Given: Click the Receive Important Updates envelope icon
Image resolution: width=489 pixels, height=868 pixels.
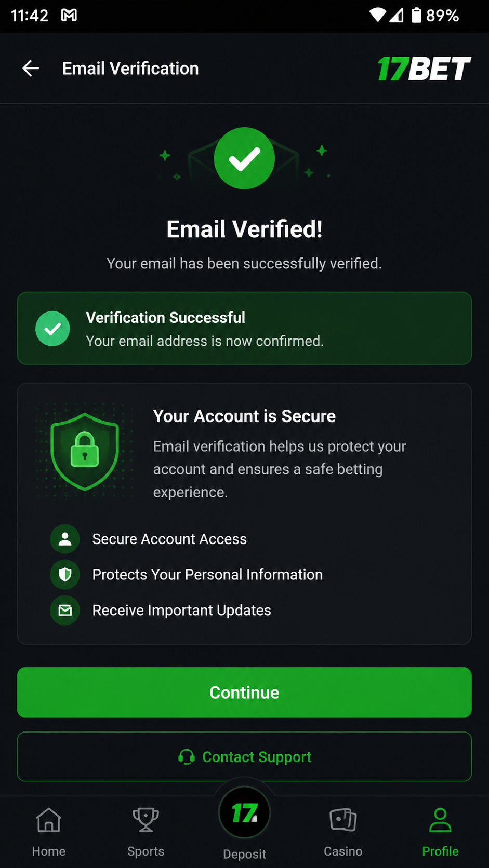Looking at the screenshot, I should click(x=65, y=610).
